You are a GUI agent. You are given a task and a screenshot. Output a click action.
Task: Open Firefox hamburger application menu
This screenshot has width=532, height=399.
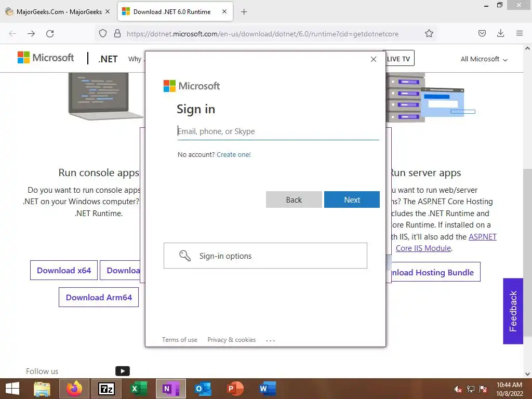[520, 34]
